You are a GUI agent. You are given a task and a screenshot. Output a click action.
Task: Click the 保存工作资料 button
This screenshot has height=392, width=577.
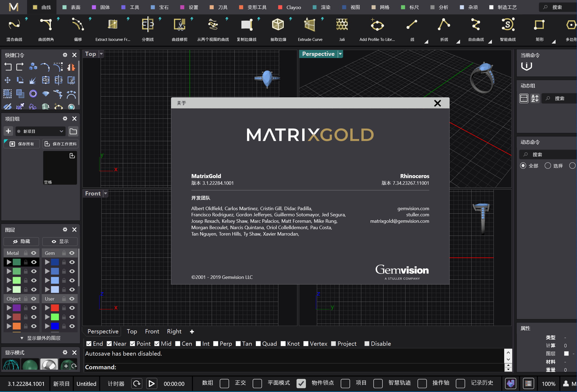60,144
